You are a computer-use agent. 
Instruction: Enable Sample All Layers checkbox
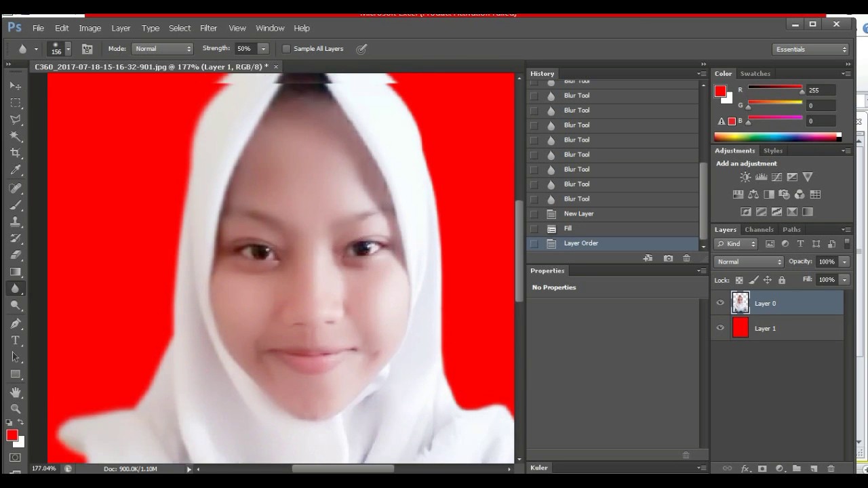coord(286,49)
